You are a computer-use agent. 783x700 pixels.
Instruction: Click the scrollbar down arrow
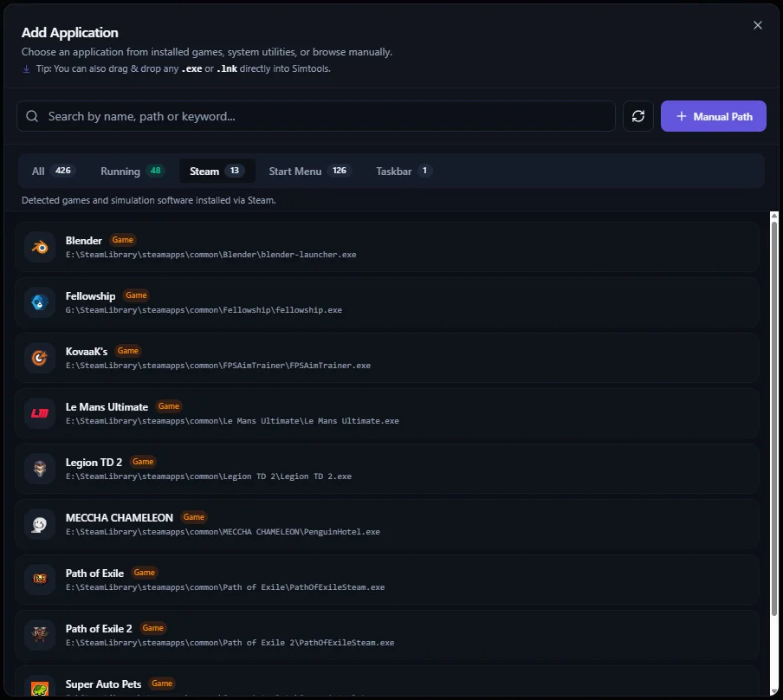pos(774,691)
